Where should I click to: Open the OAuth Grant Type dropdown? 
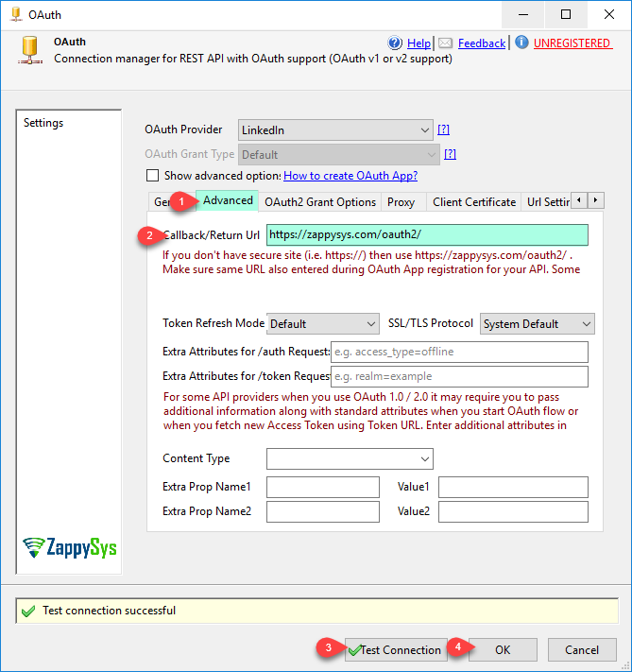click(338, 155)
